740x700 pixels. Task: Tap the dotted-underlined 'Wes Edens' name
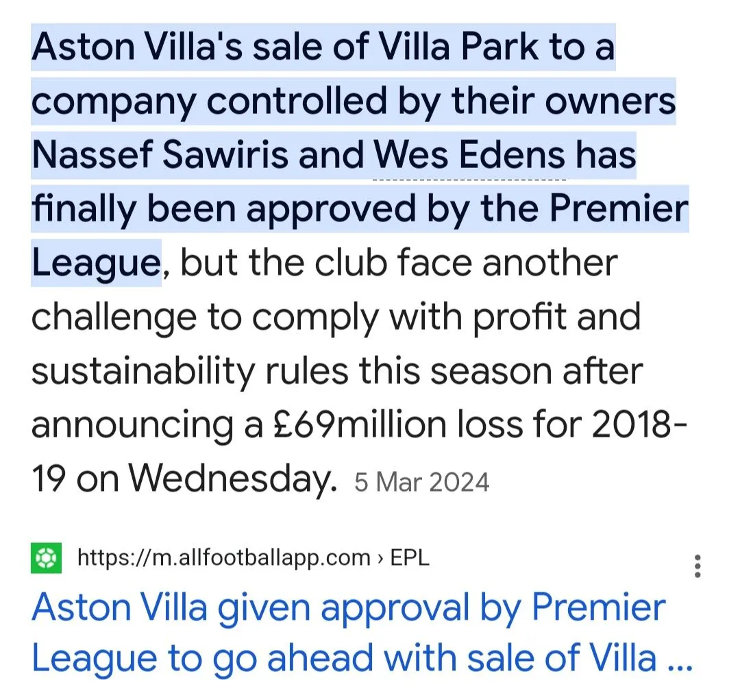[x=469, y=156]
